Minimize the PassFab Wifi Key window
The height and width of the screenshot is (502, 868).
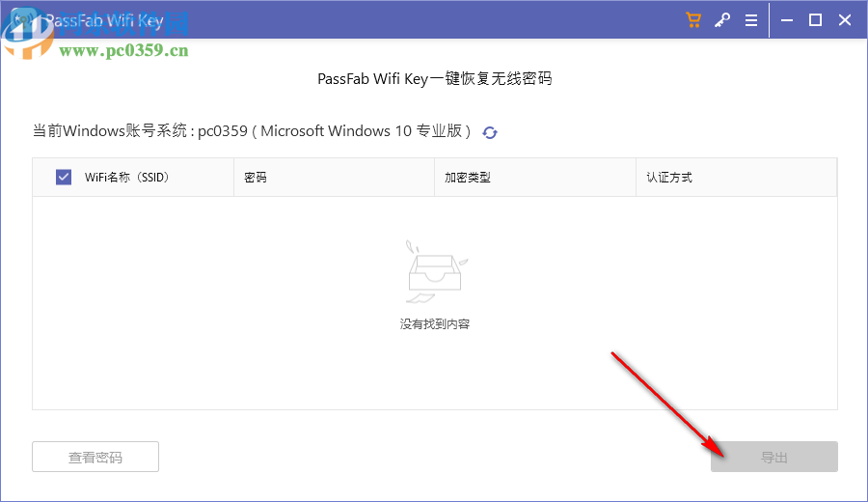[x=787, y=20]
